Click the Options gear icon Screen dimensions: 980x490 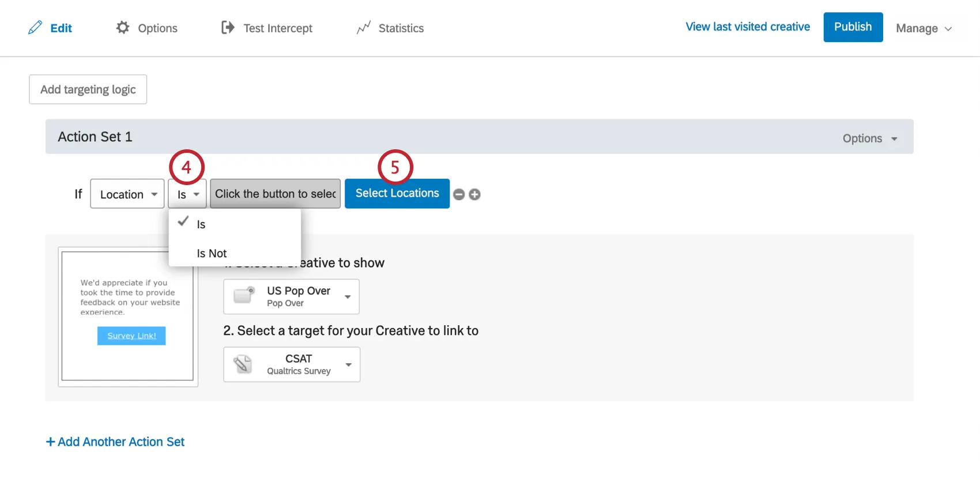[x=123, y=28]
